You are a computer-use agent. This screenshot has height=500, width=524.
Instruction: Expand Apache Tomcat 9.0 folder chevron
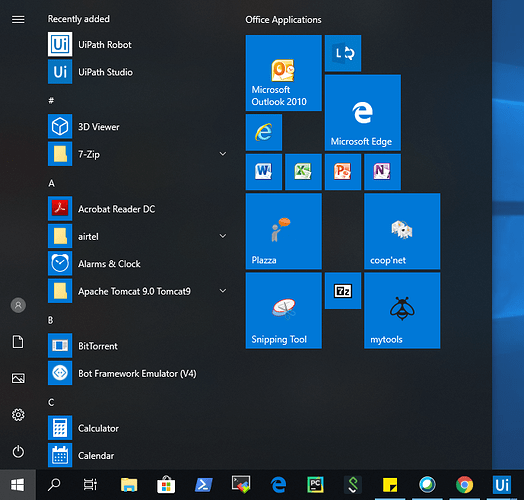coord(223,291)
